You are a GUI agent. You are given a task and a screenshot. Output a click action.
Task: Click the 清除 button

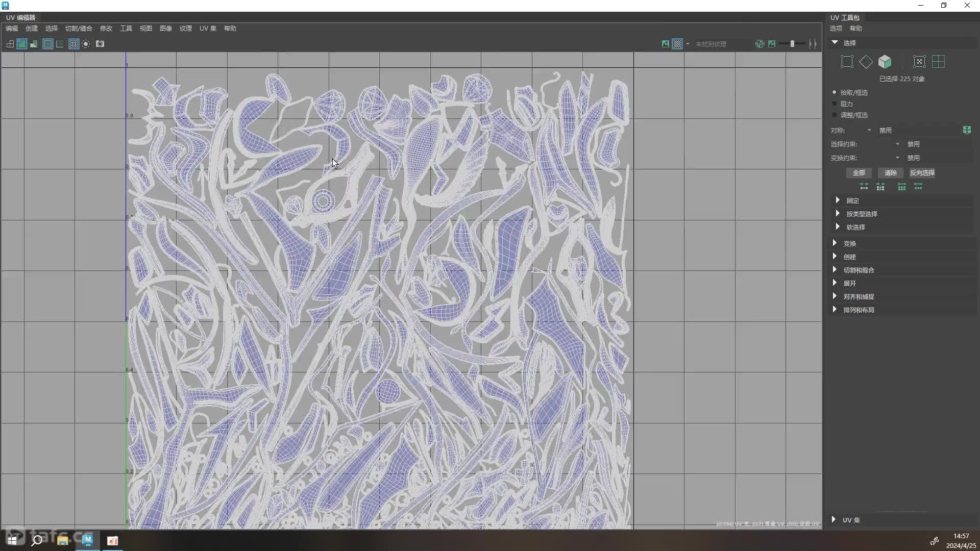pos(891,173)
